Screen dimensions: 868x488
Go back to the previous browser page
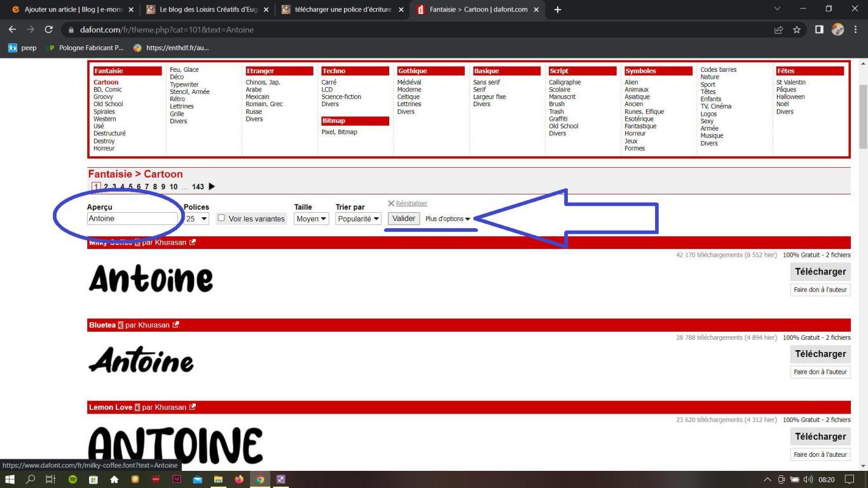click(x=12, y=29)
